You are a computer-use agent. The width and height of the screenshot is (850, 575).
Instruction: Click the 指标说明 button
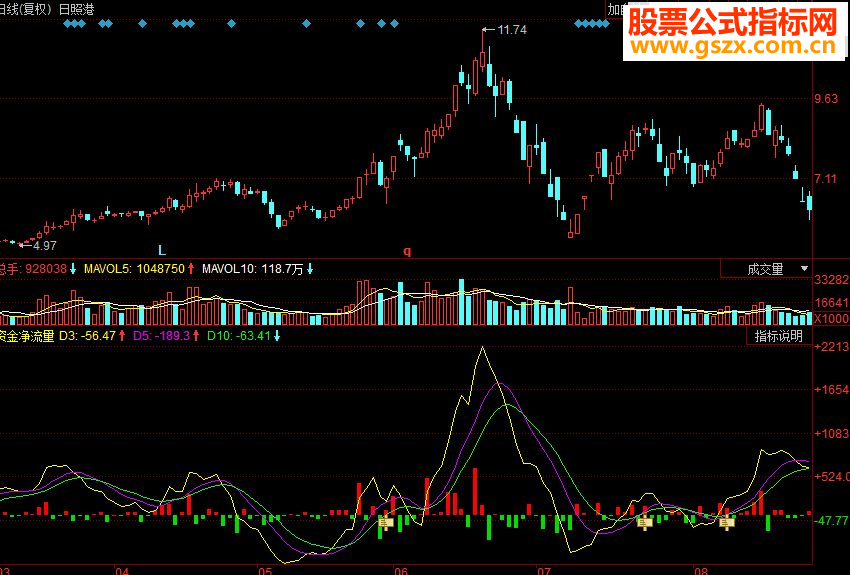pos(778,336)
